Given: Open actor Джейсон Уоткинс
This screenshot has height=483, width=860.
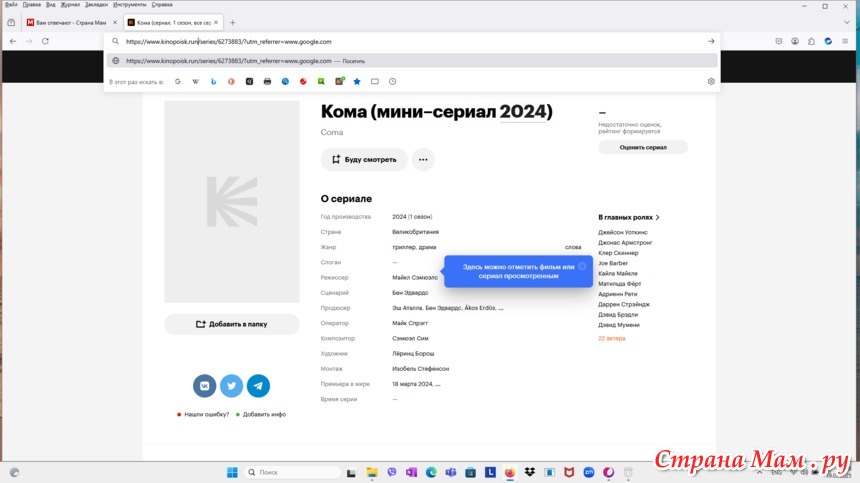Looking at the screenshot, I should [623, 232].
